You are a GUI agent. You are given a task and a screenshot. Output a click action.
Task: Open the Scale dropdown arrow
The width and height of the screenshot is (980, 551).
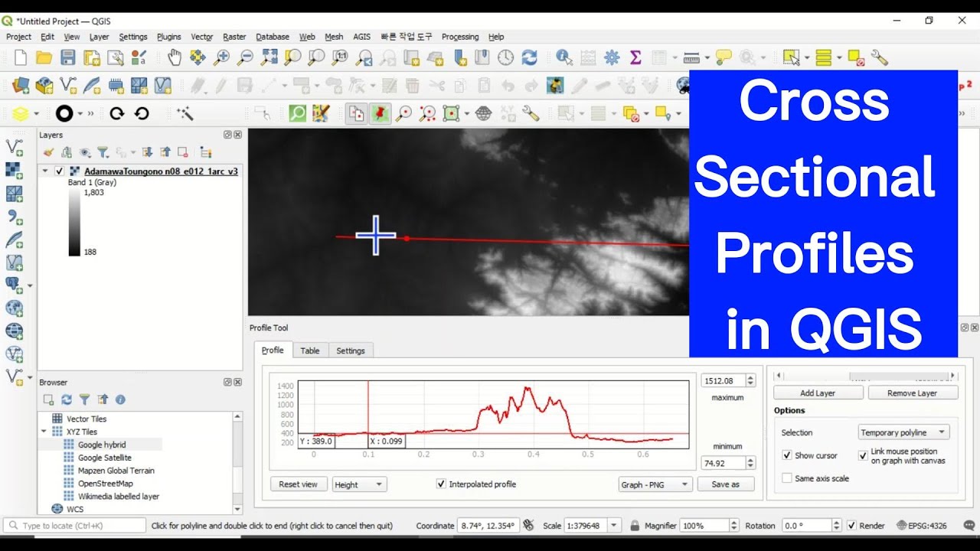pyautogui.click(x=614, y=526)
